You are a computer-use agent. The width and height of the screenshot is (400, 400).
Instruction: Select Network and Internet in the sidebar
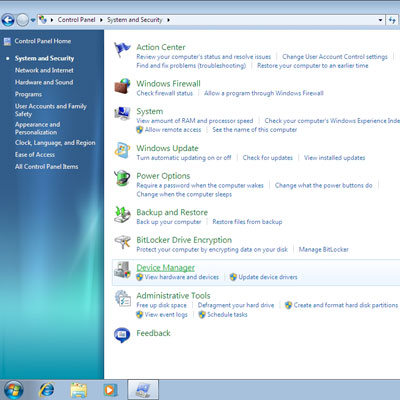[x=44, y=70]
